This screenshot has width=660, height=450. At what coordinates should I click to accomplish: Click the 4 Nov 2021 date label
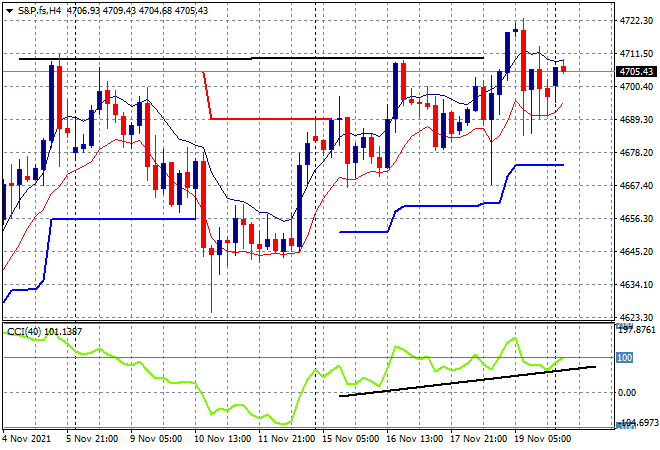(27, 439)
